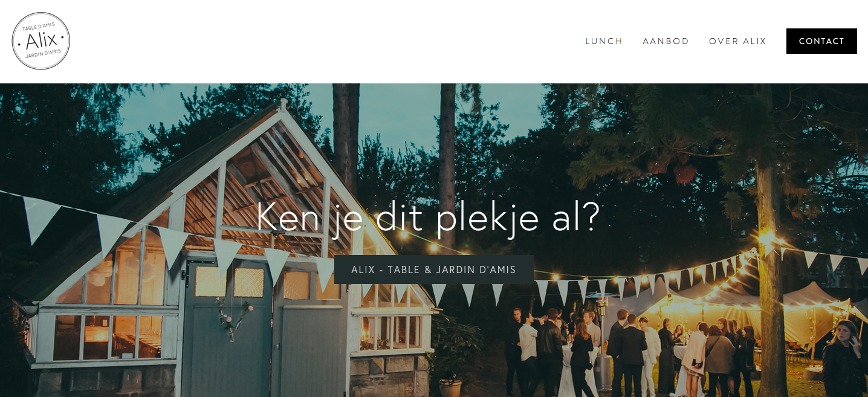Click the Alix - Table & Jardin d'Amis button
This screenshot has height=397, width=868.
click(434, 270)
